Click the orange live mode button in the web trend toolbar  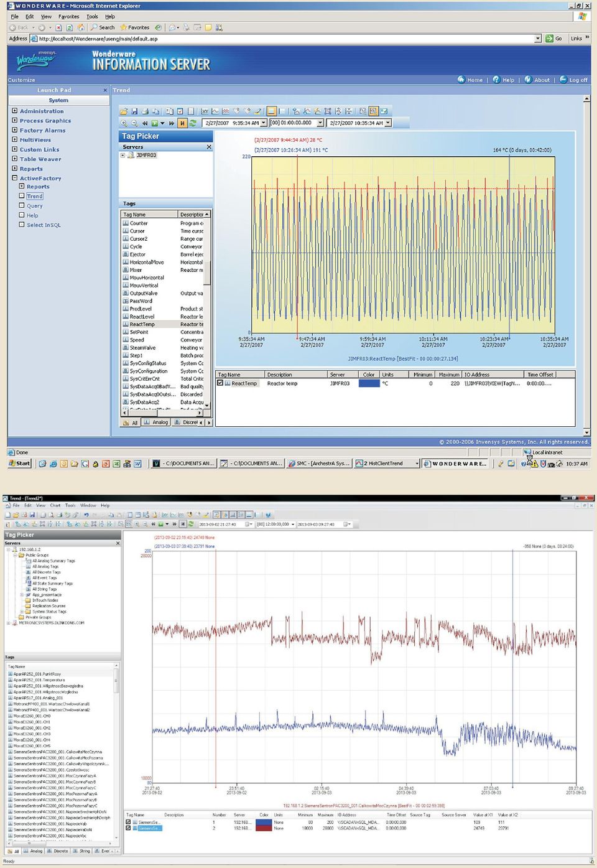pos(182,123)
